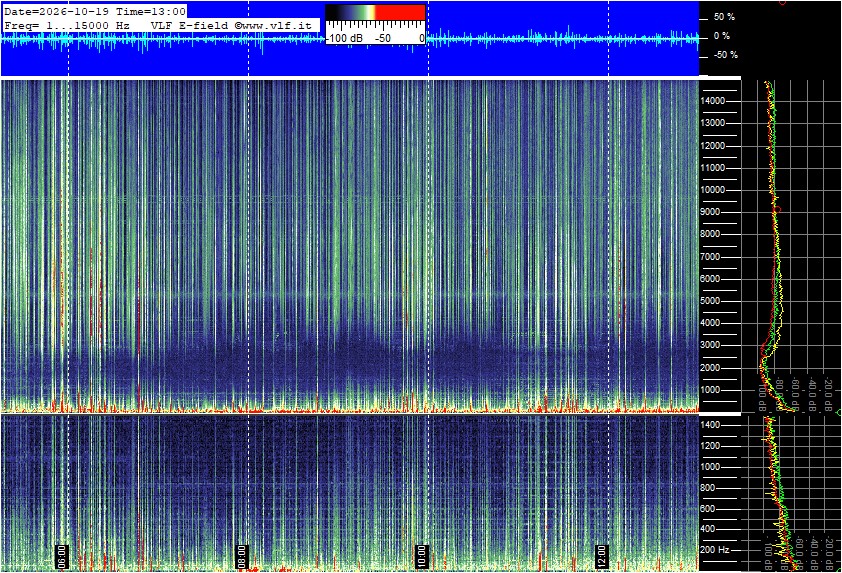The image size is (842, 573).
Task: Open the www.vlf.it link text
Action: click(277, 25)
